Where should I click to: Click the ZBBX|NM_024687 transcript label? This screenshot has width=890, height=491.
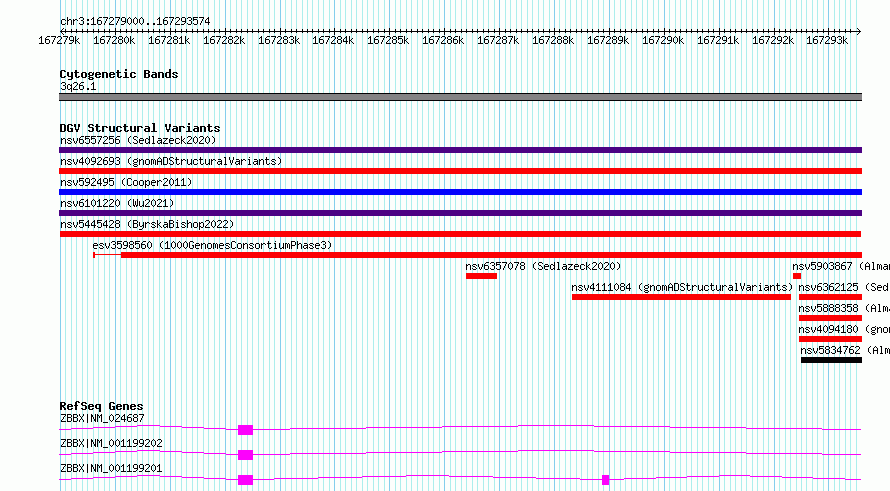[102, 418]
